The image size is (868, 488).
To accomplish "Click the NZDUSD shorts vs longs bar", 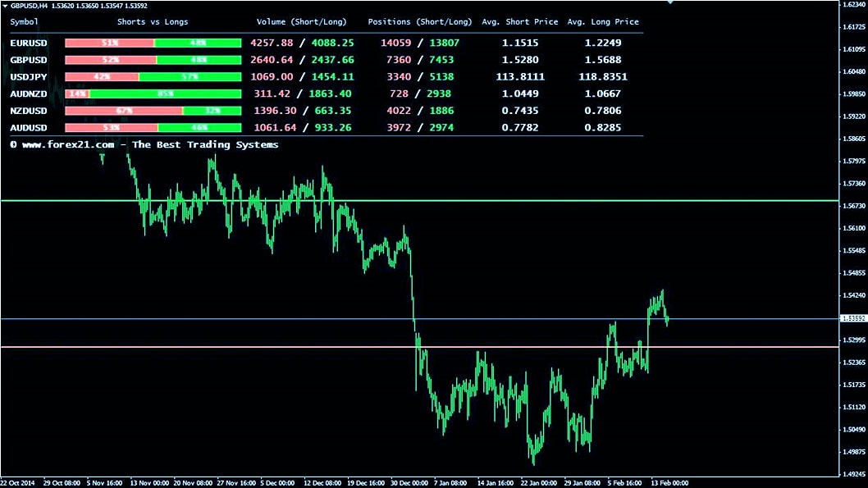I will coord(153,111).
